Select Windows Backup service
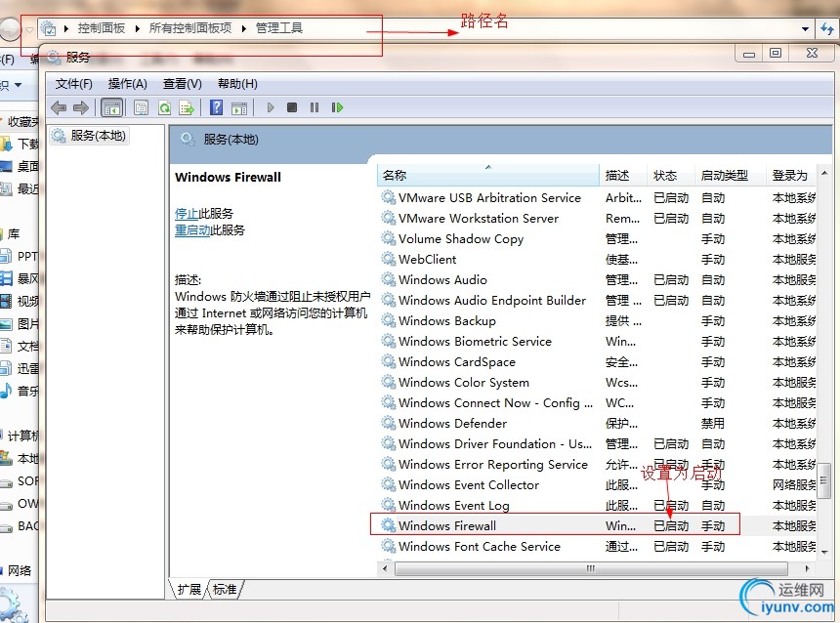This screenshot has height=623, width=840. click(598, 321)
